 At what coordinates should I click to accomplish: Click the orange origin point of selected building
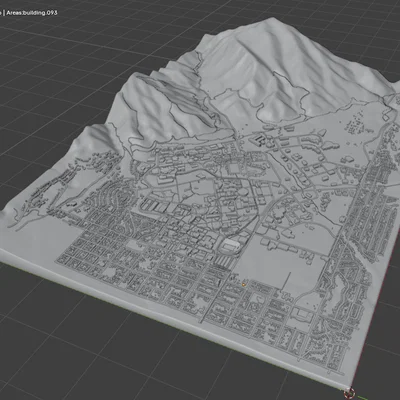(x=244, y=284)
